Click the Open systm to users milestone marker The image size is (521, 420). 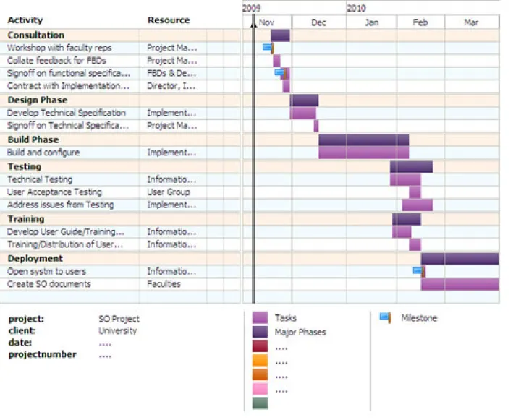tap(418, 271)
